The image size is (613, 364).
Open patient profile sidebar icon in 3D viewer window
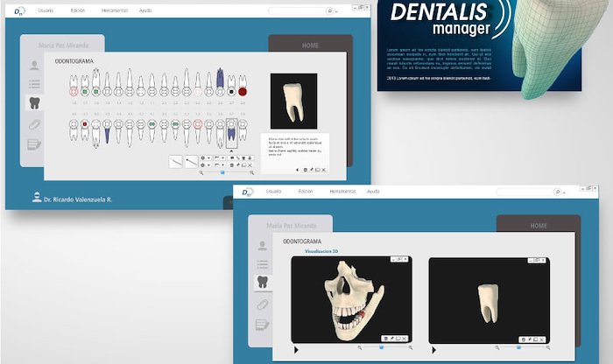(263, 246)
